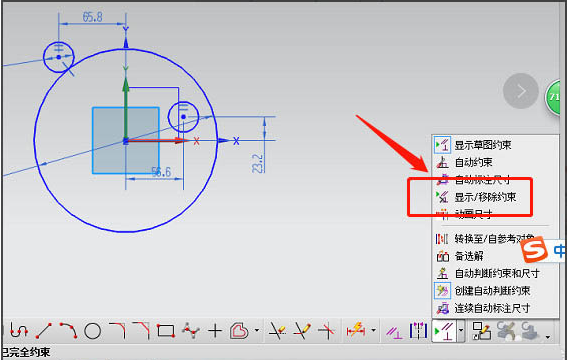567x360 pixels.
Task: Select the Line tool
Action: pyautogui.click(x=44, y=331)
